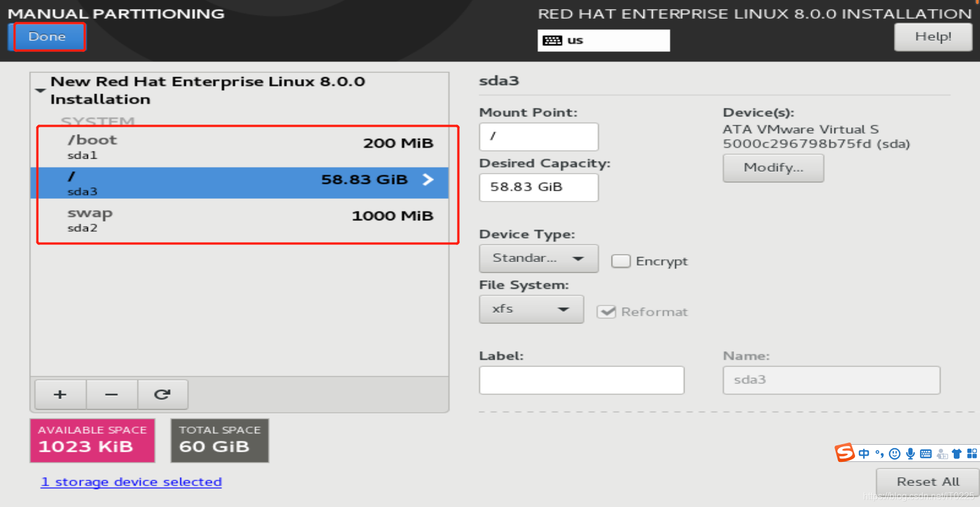Open the Device Type Standard dropdown
Screen dimensions: 980x507
[538, 259]
